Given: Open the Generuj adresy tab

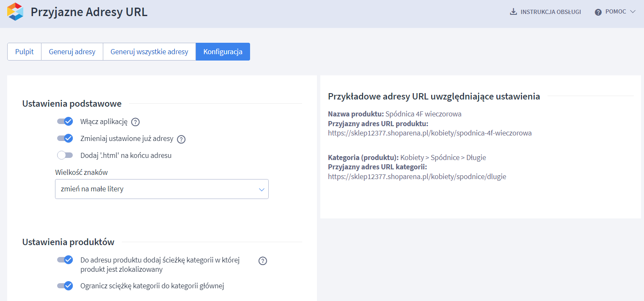Looking at the screenshot, I should tap(72, 51).
